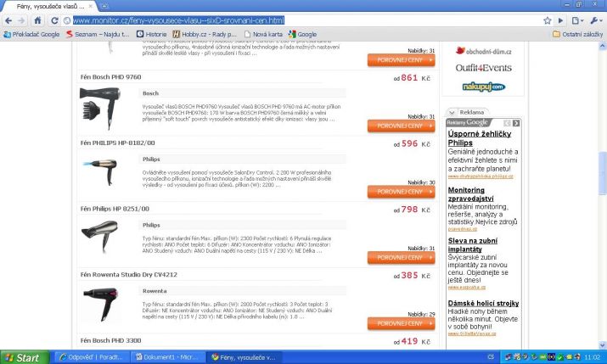Switch to Dokument1 - Microsoft Word taskbar item
Screen dimensions: 607x364
pos(167,357)
